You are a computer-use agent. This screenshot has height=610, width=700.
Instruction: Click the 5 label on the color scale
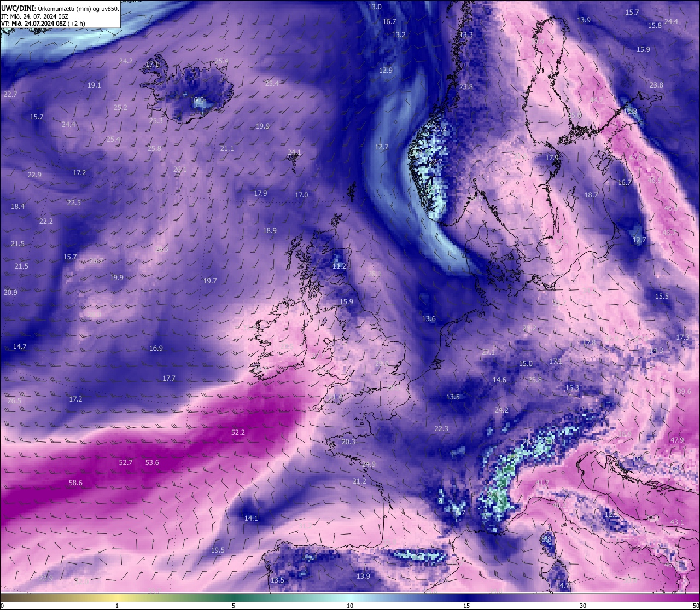[x=234, y=606]
